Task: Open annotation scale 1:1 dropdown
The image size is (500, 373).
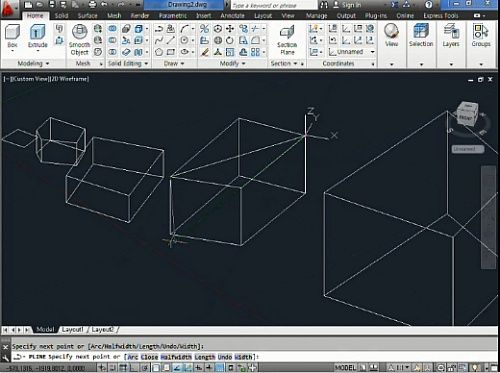Action: point(400,368)
